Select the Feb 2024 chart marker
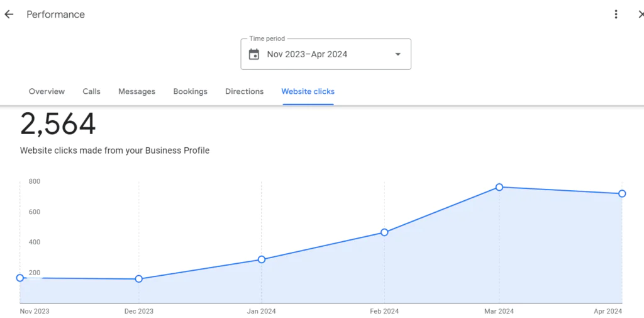The width and height of the screenshot is (644, 318). click(x=384, y=232)
